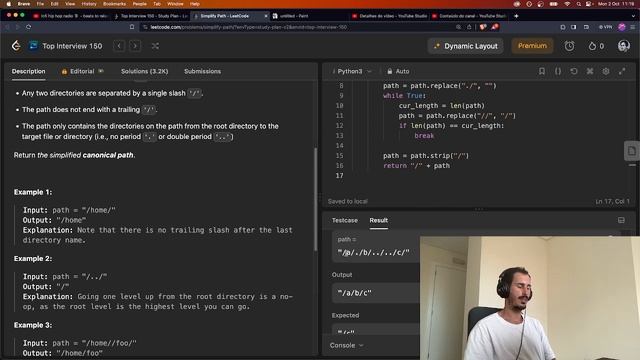Open the LeetCode logo home link
The image size is (640, 360).
(16, 46)
